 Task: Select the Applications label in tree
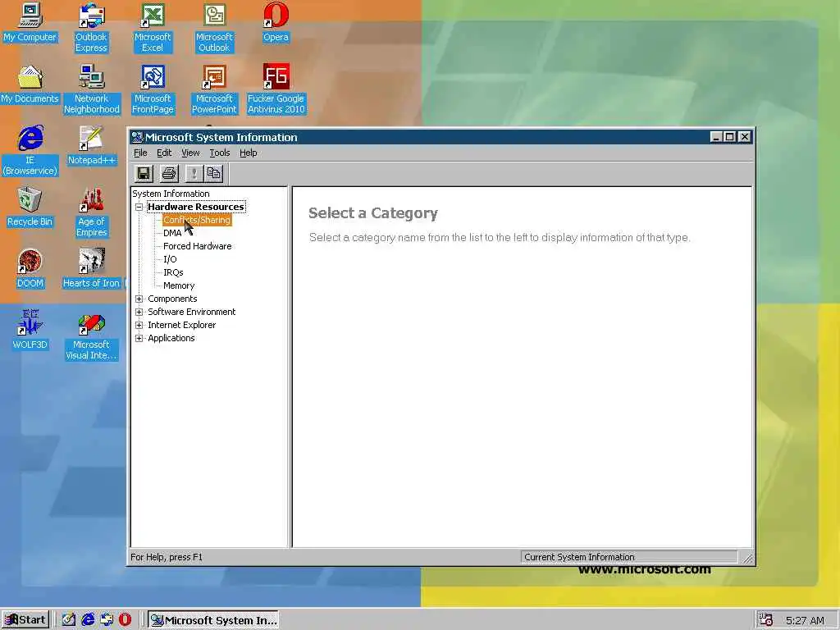coord(171,338)
